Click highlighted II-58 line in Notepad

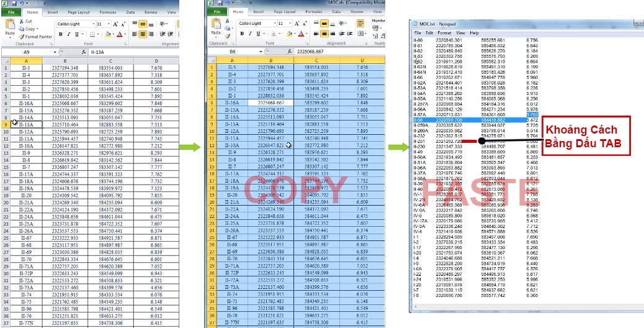470,120
